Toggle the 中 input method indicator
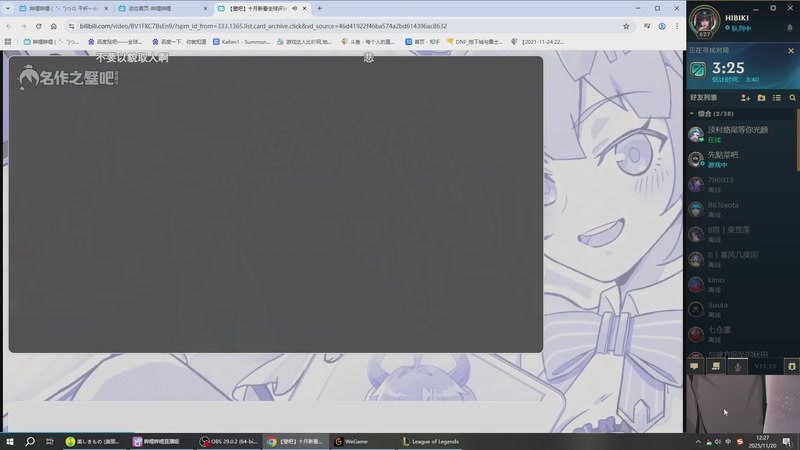The height and width of the screenshot is (450, 800). point(728,441)
